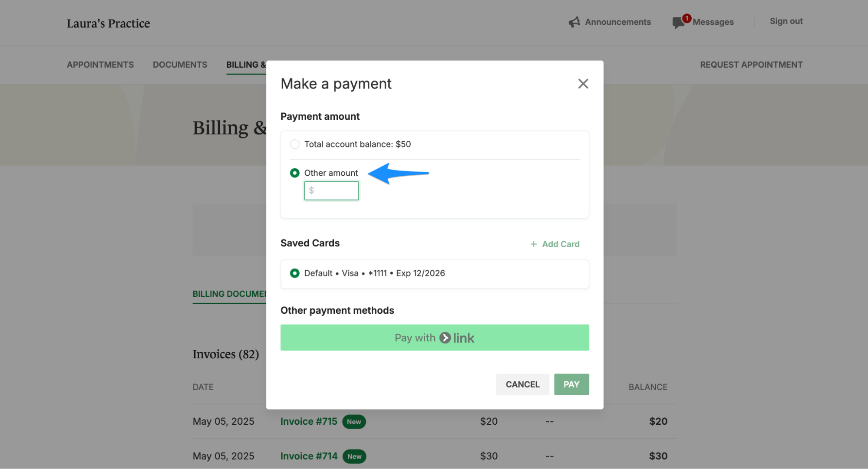Click the BALANCE column header
The image size is (868, 469).
(648, 387)
